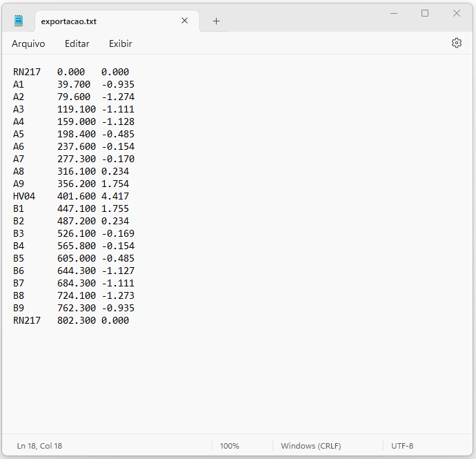Click the A9 row label
Screen dimensions: 476x459
click(19, 184)
